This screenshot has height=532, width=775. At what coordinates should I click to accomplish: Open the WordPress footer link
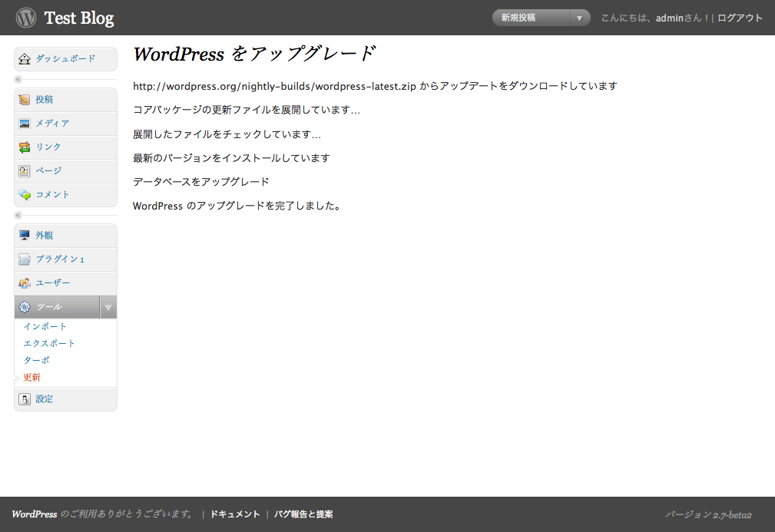coord(34,514)
